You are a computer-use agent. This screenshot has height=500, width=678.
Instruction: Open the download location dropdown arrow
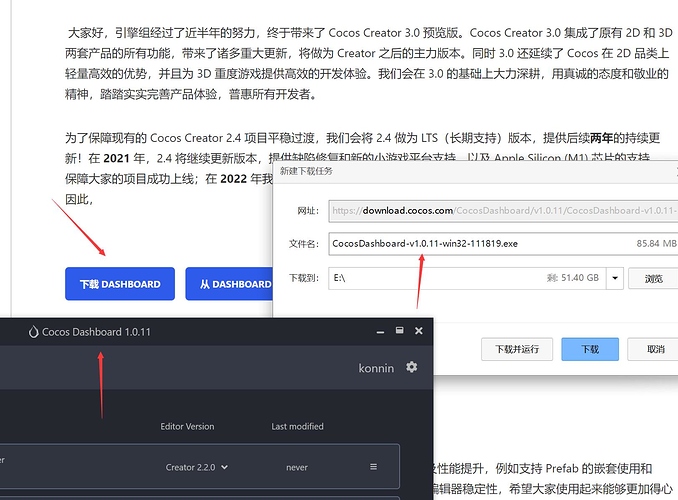tap(615, 278)
